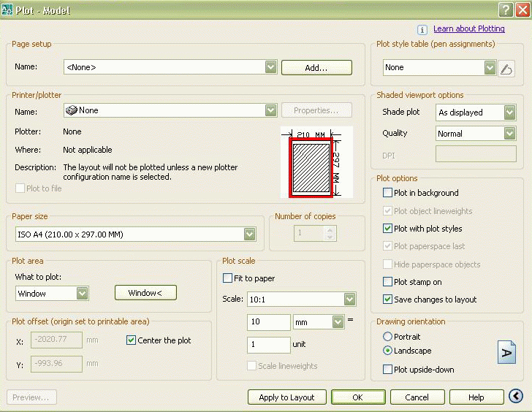Viewport: 532px width, 412px height.
Task: Enable Plot upside-down checkbox
Action: [387, 369]
